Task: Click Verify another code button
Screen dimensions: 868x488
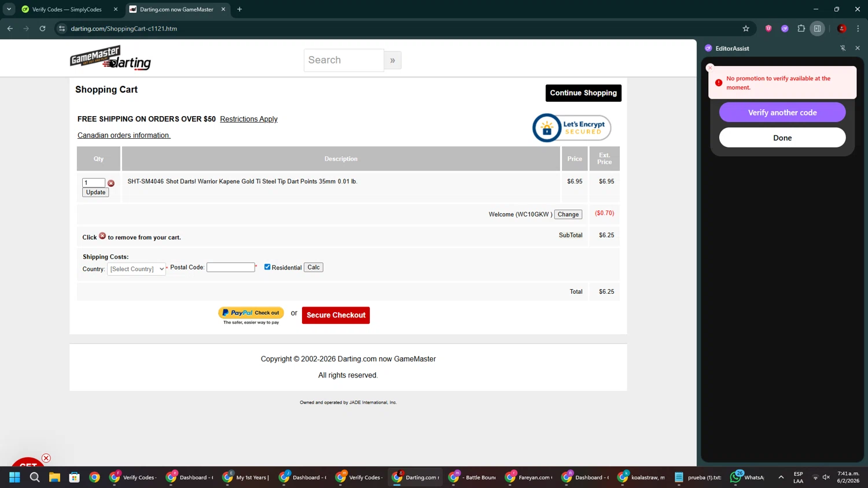Action: (782, 112)
